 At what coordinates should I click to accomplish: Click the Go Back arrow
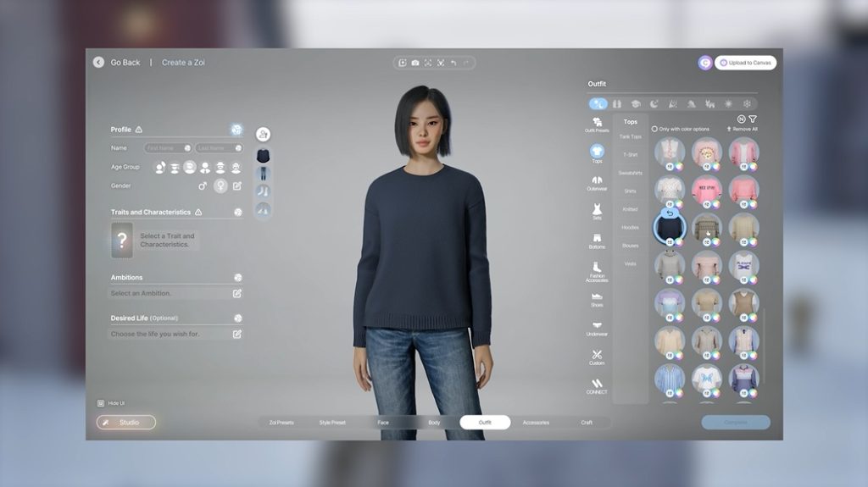[x=99, y=63]
